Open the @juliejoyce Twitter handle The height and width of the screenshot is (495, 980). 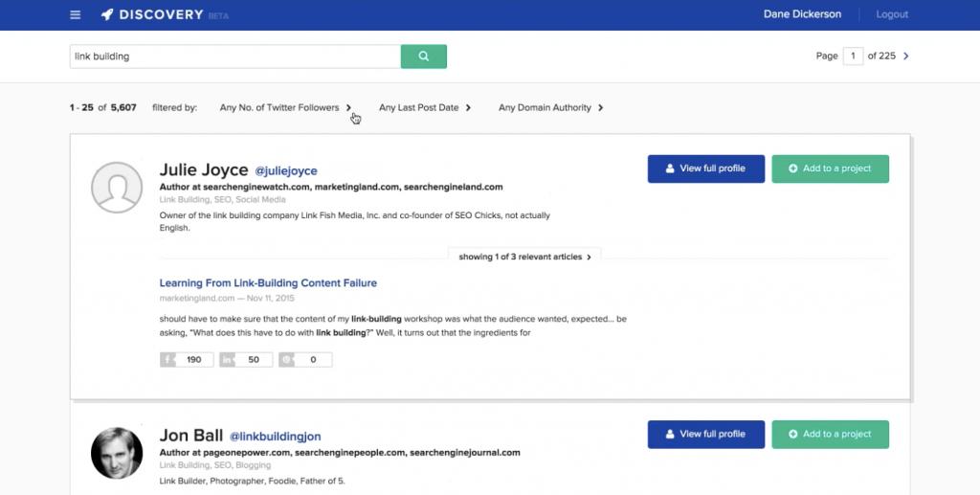coord(286,170)
